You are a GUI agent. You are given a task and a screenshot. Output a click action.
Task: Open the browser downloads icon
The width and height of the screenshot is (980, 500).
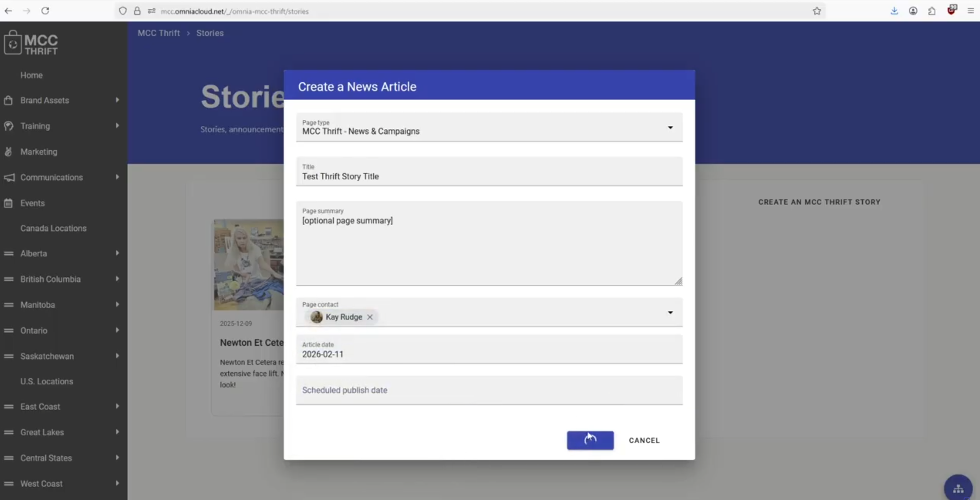(x=895, y=11)
